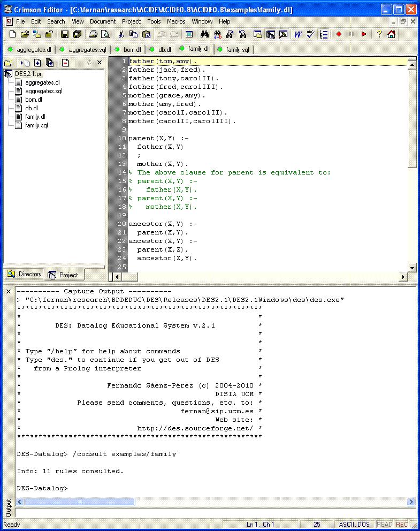
Task: Open Print Preview magnifier page icon
Action: coord(105,34)
